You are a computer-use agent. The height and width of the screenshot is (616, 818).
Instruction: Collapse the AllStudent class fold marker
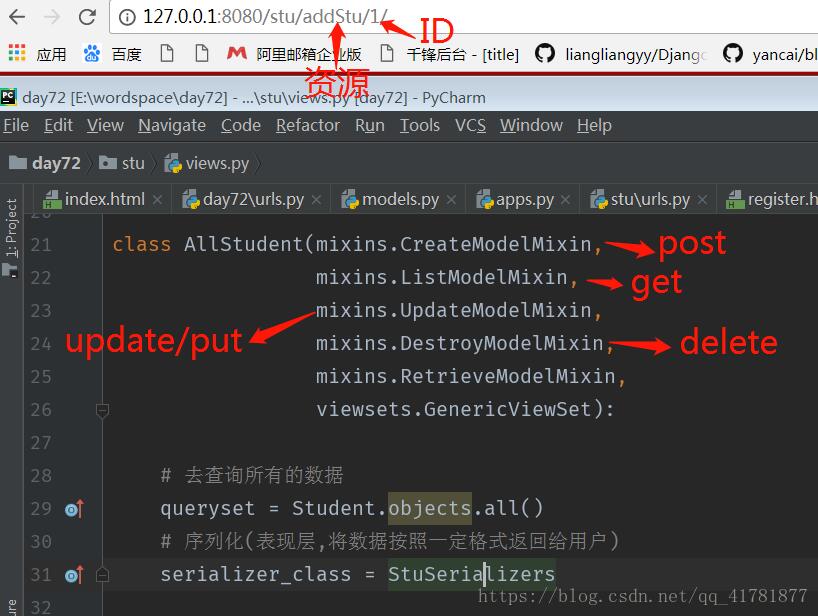pyautogui.click(x=101, y=410)
